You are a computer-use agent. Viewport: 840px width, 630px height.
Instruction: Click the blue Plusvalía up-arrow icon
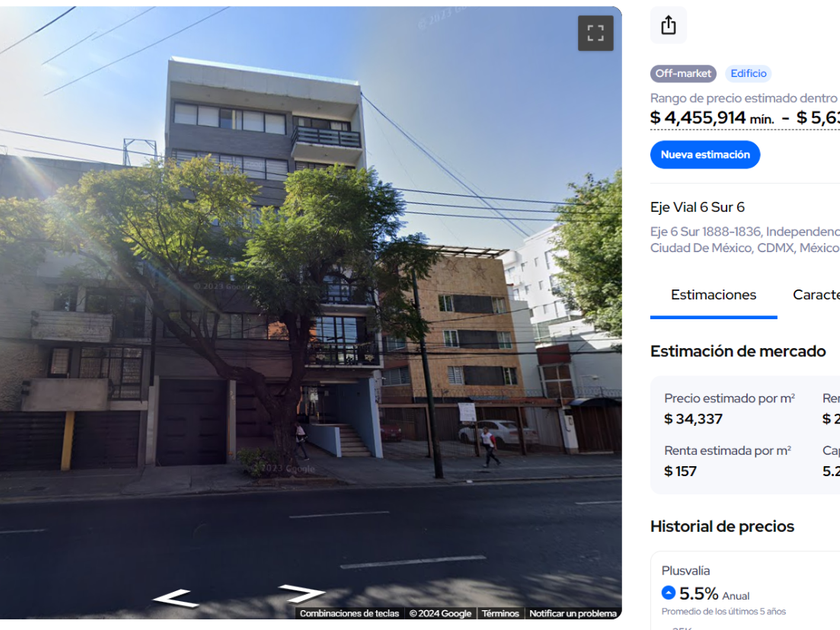(668, 593)
